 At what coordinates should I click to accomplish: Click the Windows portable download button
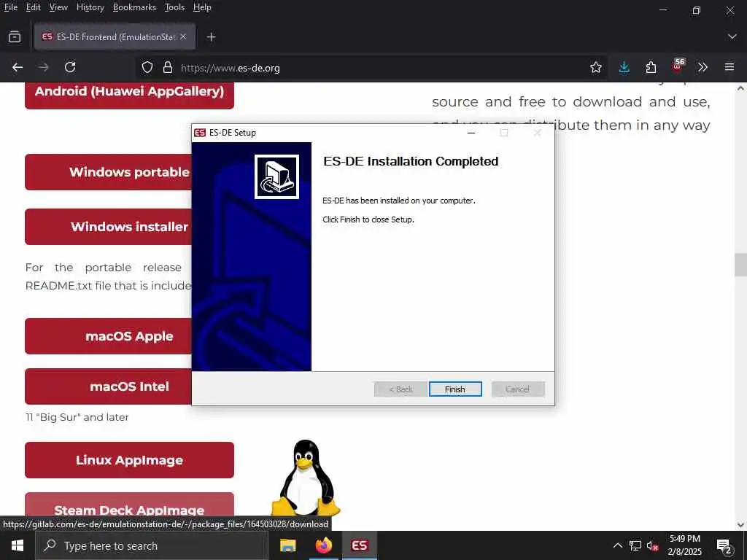coord(109,172)
